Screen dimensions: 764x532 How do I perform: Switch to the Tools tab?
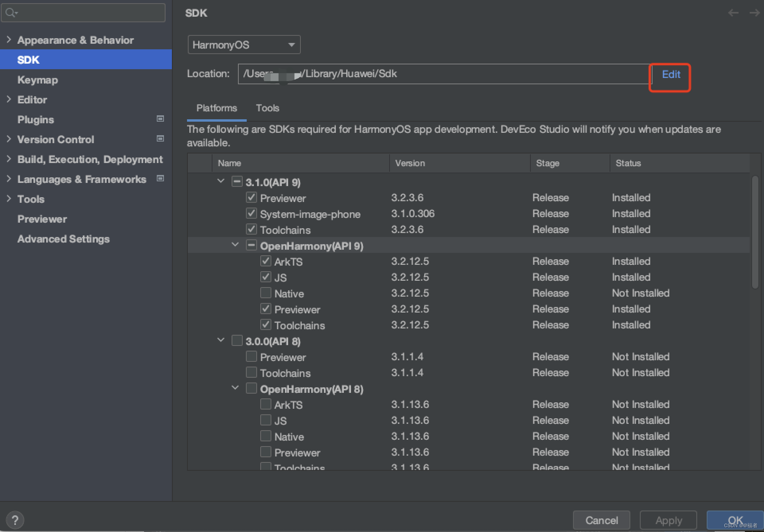(x=267, y=108)
